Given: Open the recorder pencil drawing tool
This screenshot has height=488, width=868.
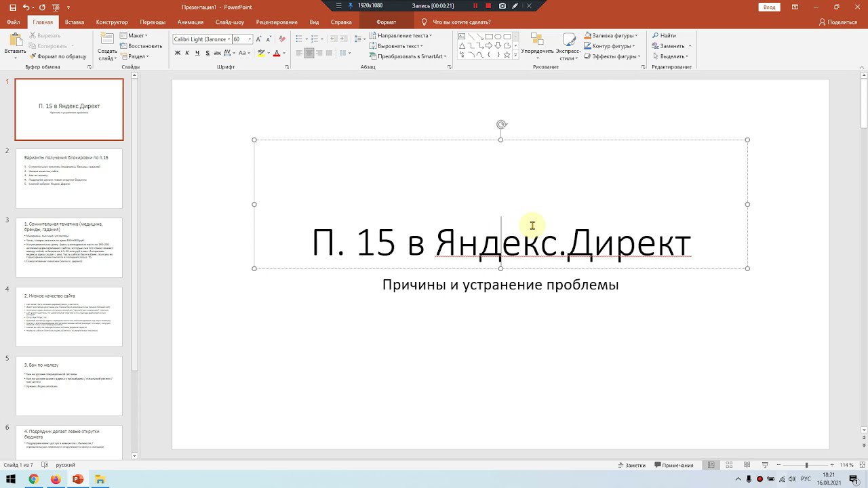Looking at the screenshot, I should pyautogui.click(x=515, y=5).
